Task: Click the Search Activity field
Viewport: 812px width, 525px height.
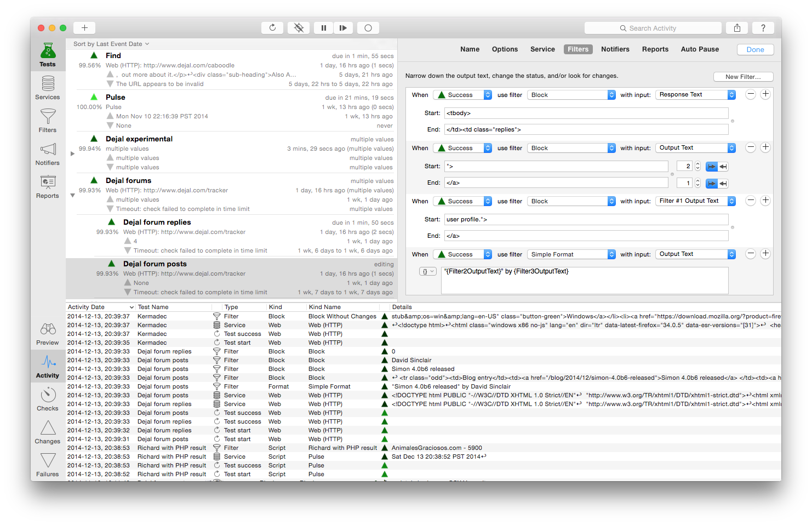Action: click(653, 28)
